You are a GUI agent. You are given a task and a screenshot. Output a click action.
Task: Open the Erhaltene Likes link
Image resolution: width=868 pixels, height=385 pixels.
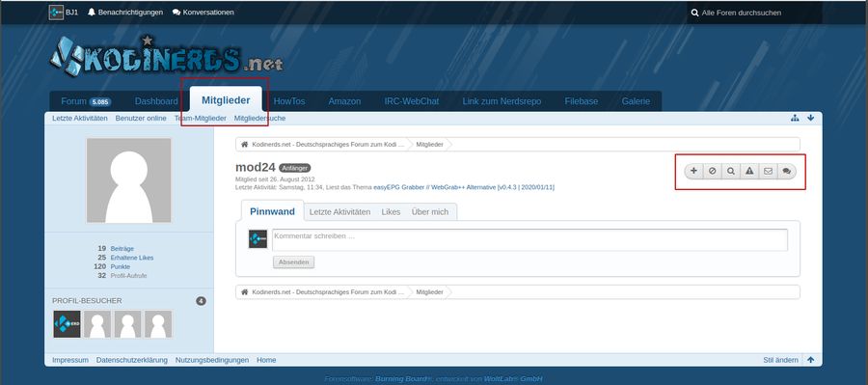point(132,258)
